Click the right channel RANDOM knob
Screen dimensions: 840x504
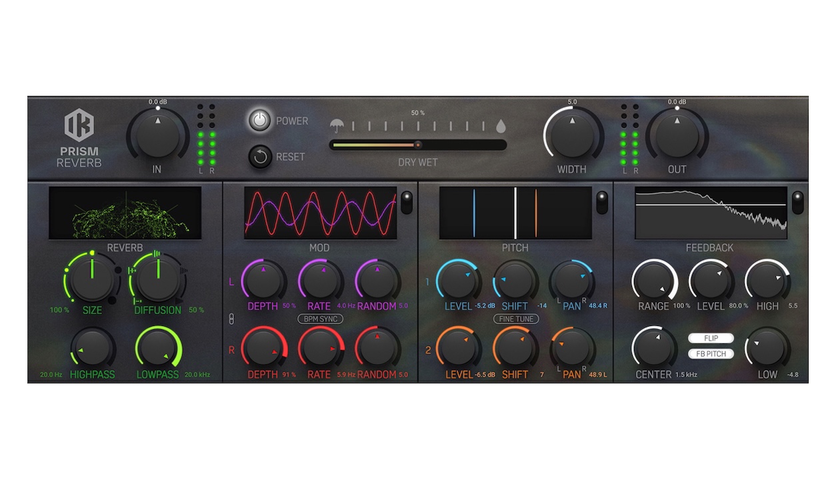coord(377,348)
